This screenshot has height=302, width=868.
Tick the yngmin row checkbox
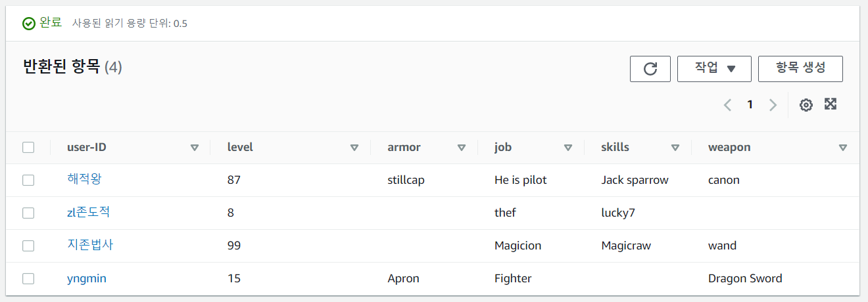pyautogui.click(x=28, y=278)
